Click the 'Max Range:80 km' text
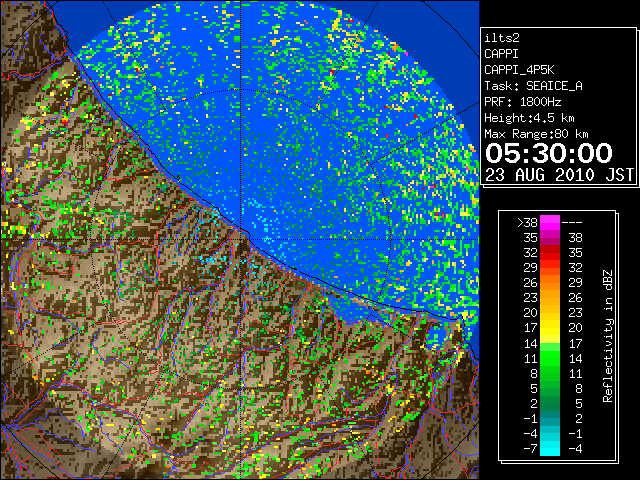 click(536, 134)
